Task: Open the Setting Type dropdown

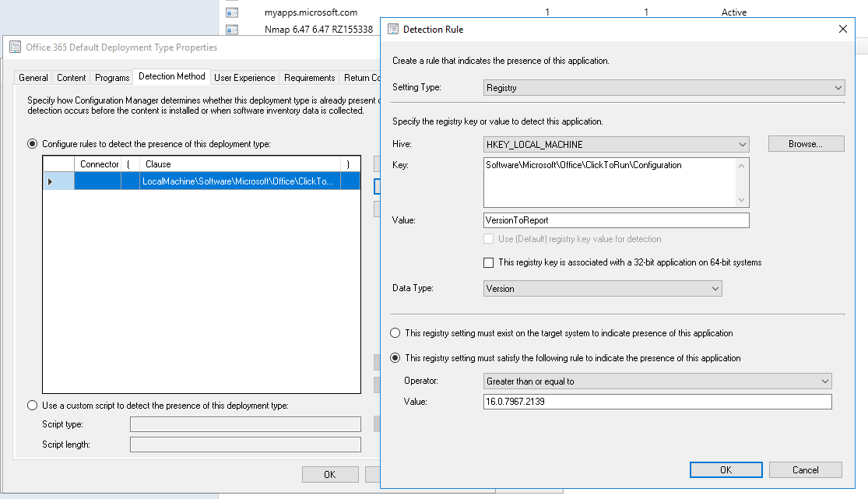Action: point(664,87)
